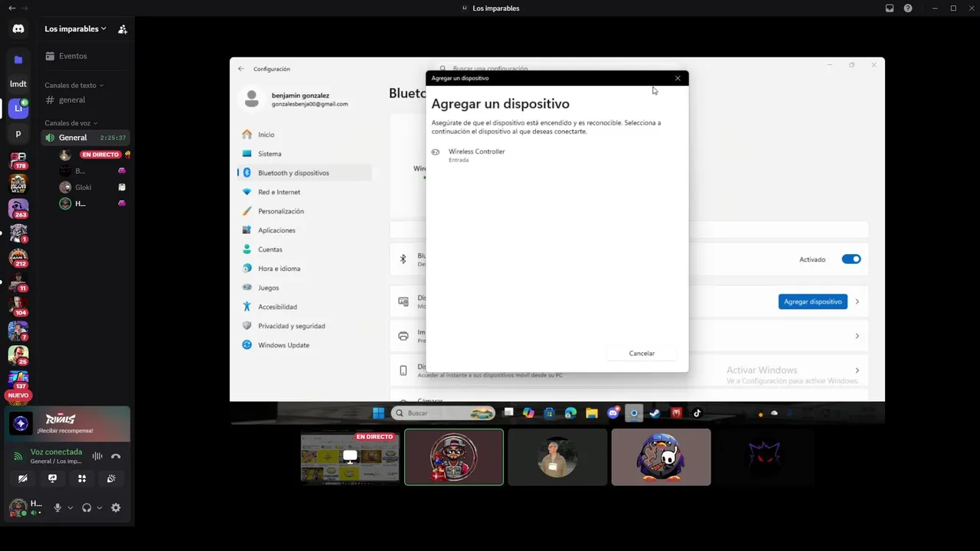The image size is (980, 551).
Task: Toggle the Bluetooth Activado switch
Action: click(851, 259)
